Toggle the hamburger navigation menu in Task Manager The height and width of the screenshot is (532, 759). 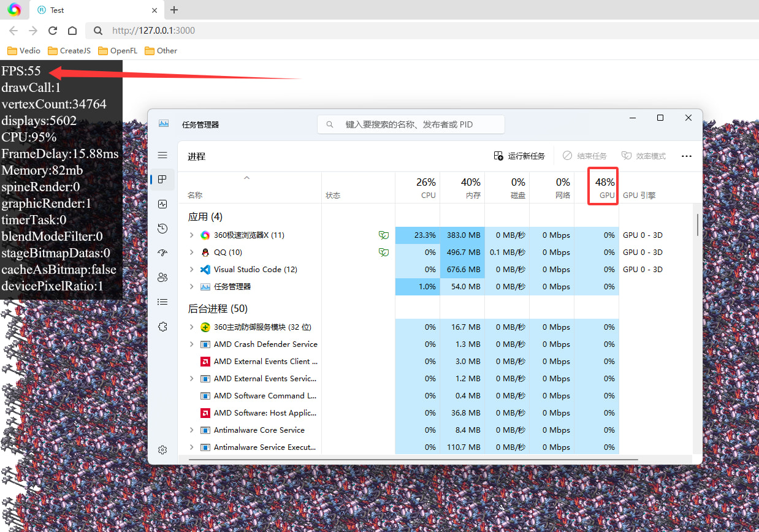162,155
